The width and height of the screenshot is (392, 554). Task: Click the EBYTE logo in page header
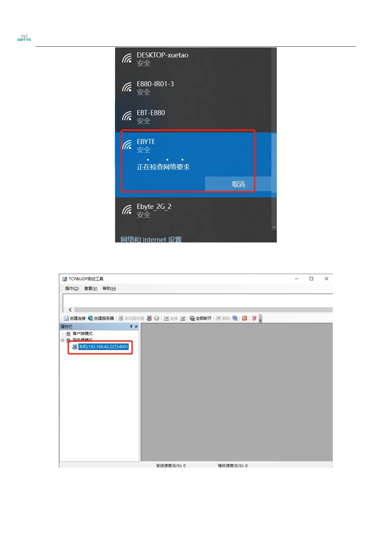[x=24, y=38]
